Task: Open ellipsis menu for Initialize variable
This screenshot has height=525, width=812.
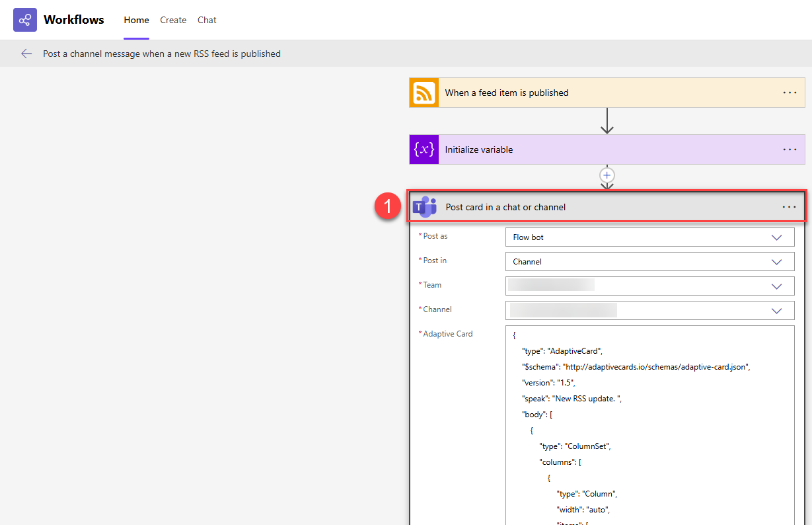Action: (790, 149)
